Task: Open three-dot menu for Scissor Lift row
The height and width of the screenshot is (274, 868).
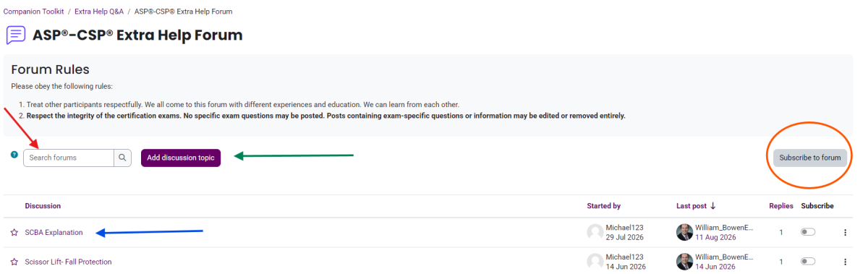Action: pos(845,262)
